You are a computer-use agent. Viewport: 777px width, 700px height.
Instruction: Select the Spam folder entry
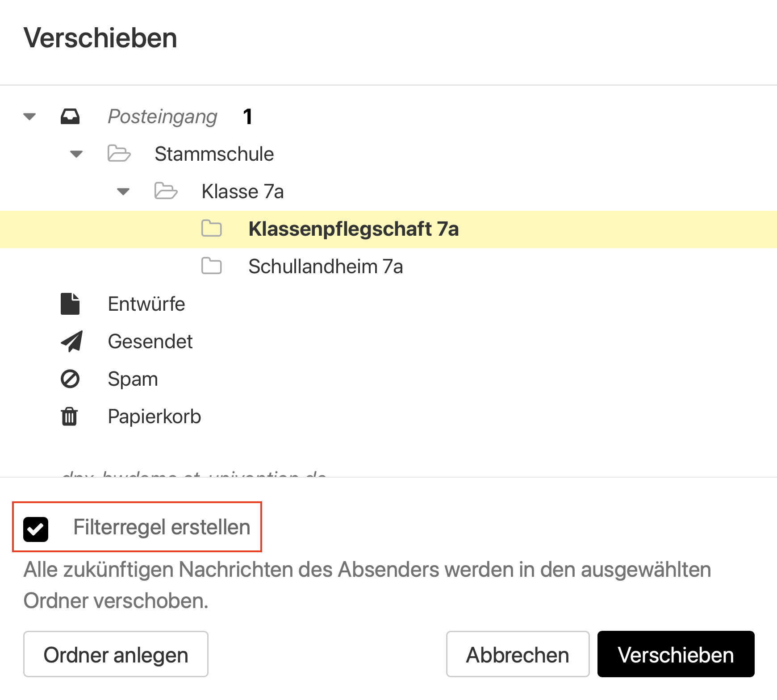(x=132, y=379)
